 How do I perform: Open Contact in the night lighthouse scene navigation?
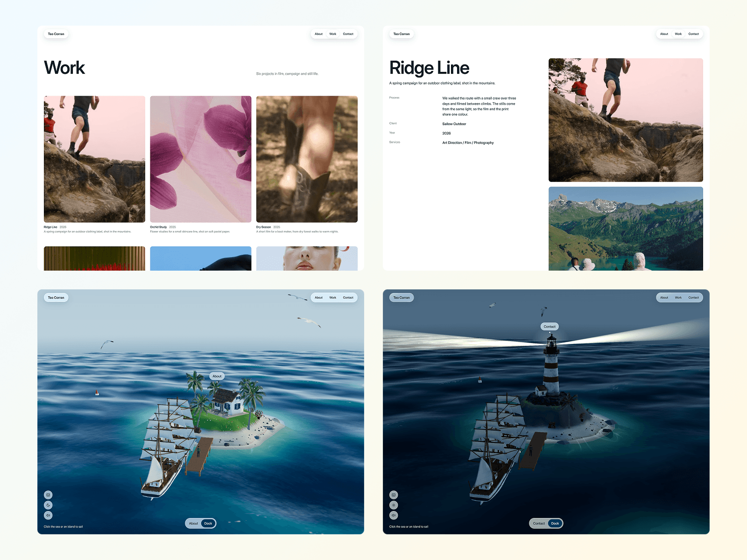tap(694, 298)
